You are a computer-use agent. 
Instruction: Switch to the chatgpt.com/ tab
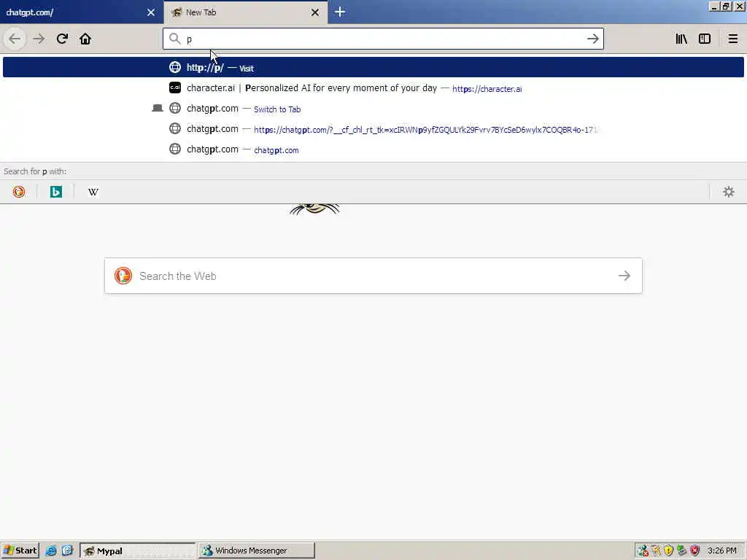(x=82, y=12)
